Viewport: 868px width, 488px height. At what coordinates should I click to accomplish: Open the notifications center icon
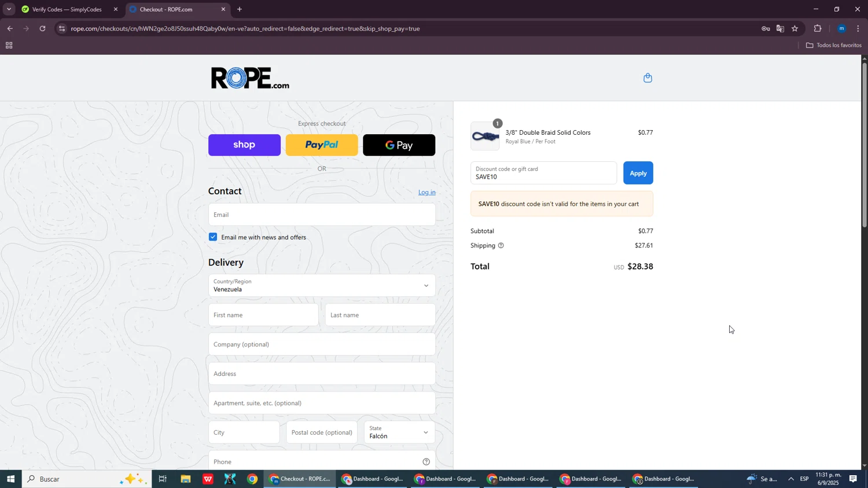pyautogui.click(x=854, y=479)
